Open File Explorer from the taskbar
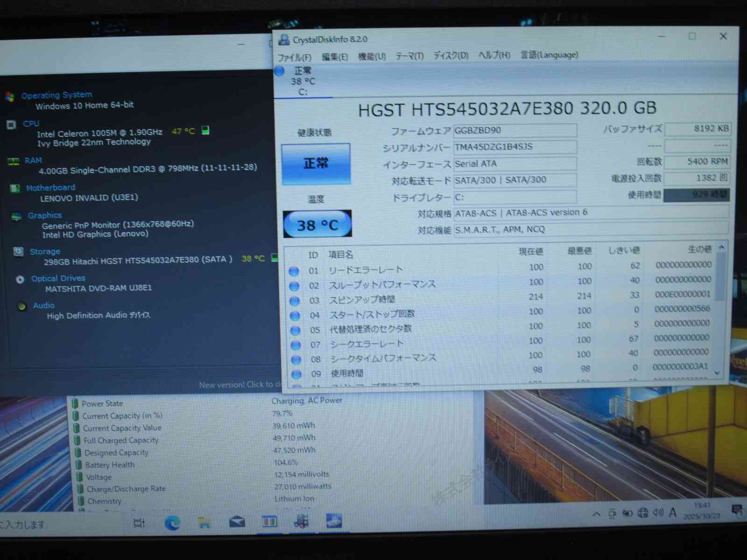747x560 pixels. (204, 523)
